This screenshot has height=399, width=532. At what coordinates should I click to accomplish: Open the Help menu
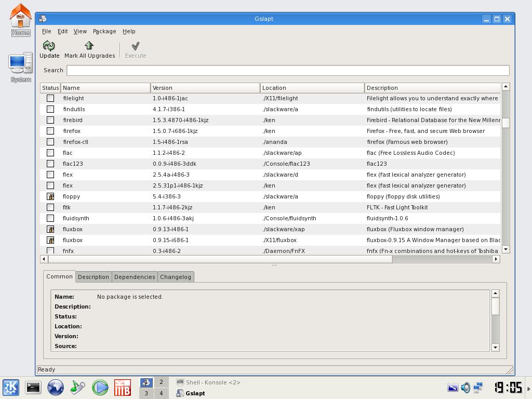click(129, 31)
